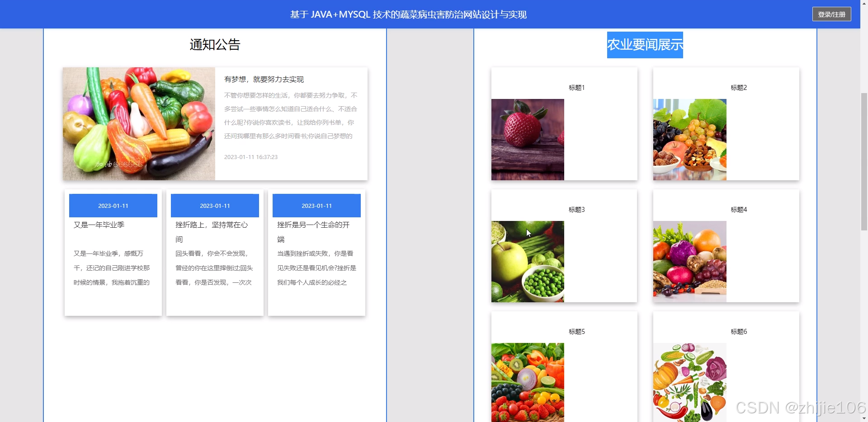868x422 pixels.
Task: Open the 标题1 news article
Action: tap(576, 87)
